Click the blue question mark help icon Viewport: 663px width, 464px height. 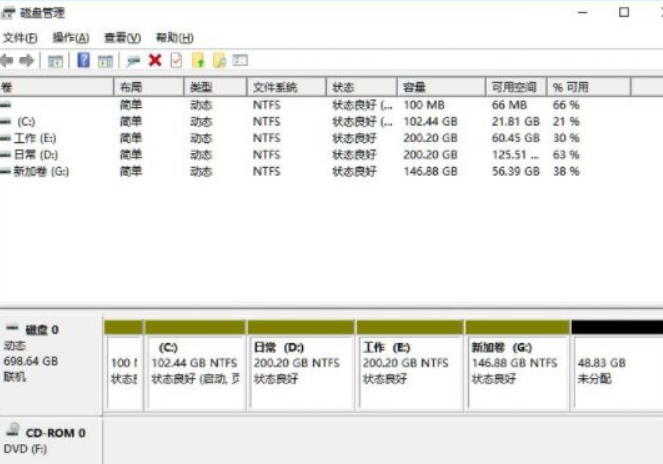pyautogui.click(x=84, y=61)
